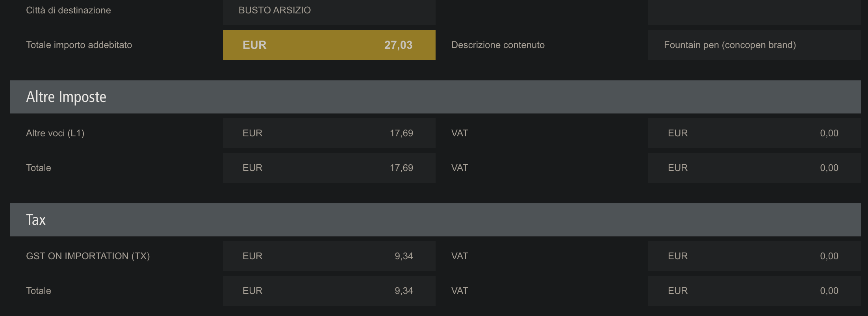Select the Fountain pen content description field
The width and height of the screenshot is (868, 316).
(x=754, y=45)
